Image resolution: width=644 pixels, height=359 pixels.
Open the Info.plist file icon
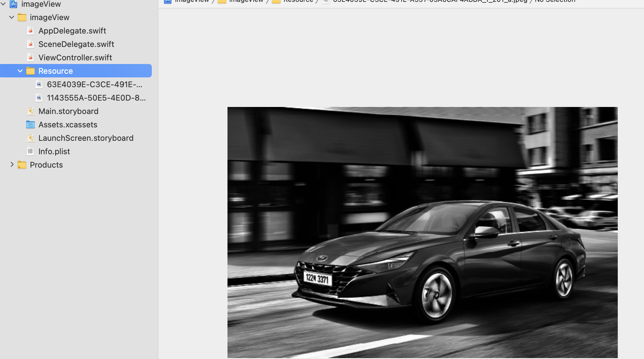30,151
